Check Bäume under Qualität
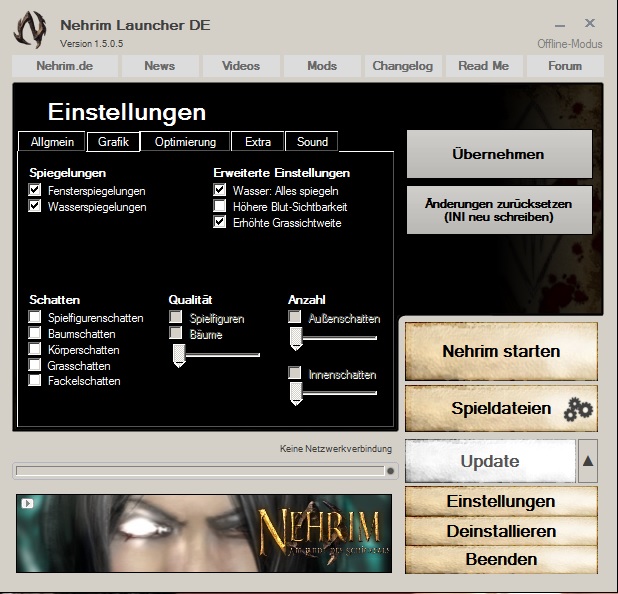The height and width of the screenshot is (594, 618). point(176,333)
